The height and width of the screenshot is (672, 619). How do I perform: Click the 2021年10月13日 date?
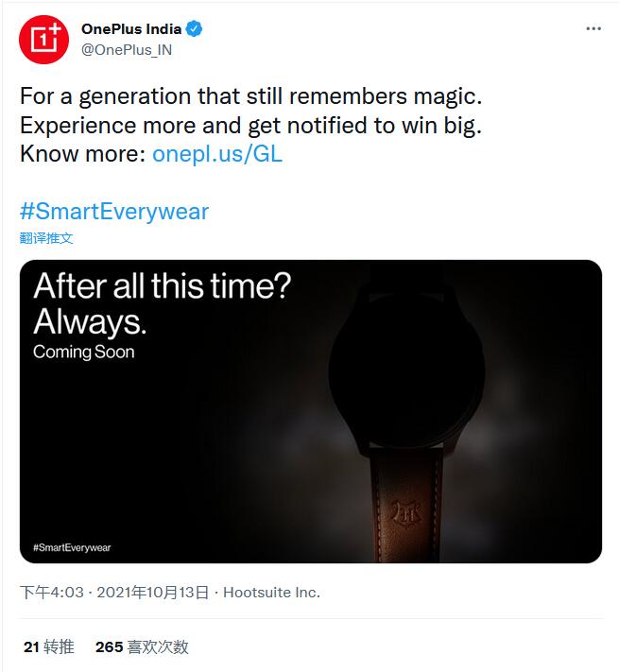(x=153, y=593)
